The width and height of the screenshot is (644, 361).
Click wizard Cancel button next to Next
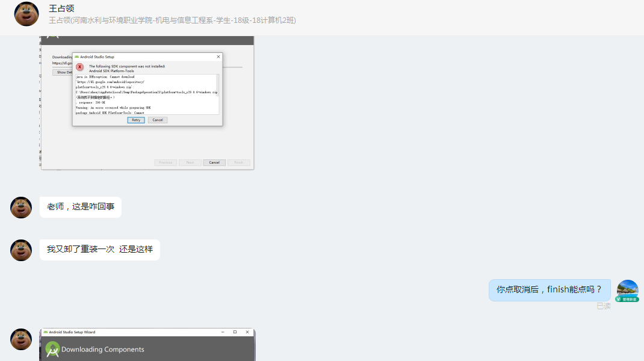(214, 162)
